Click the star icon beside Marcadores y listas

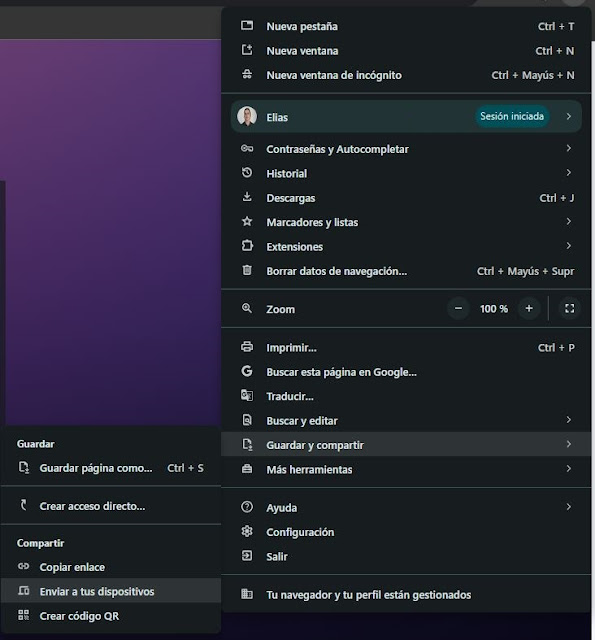tap(247, 222)
